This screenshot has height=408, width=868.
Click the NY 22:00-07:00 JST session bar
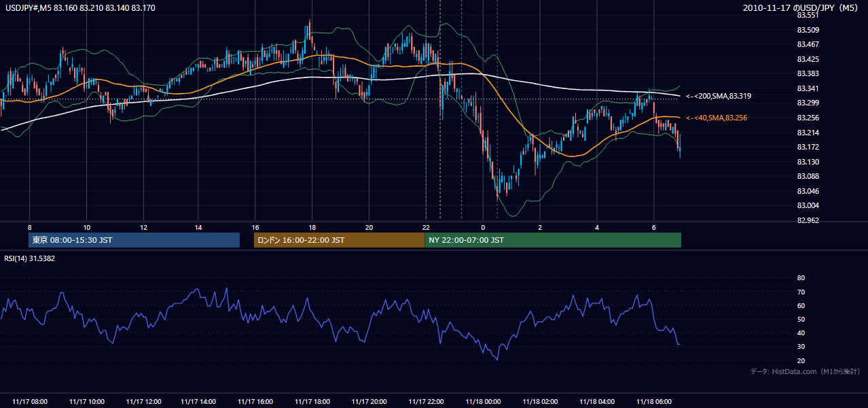point(553,240)
